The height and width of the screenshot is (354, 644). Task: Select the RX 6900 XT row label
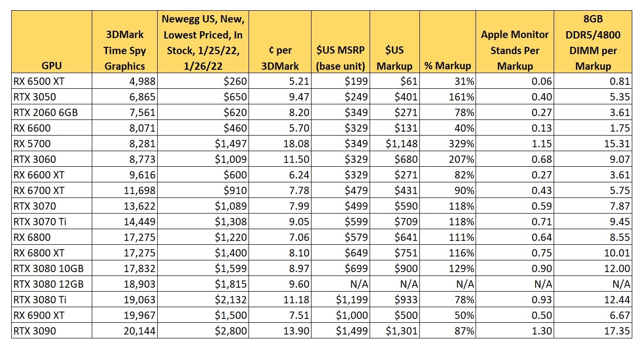[51, 315]
